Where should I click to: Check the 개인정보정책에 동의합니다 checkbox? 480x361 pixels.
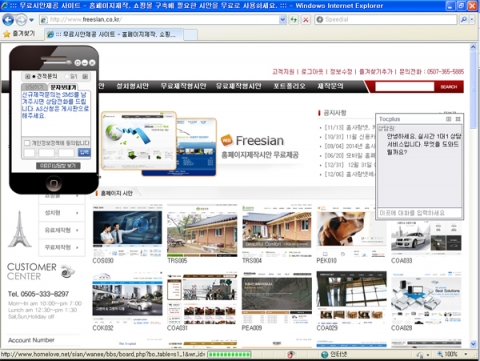pyautogui.click(x=27, y=143)
